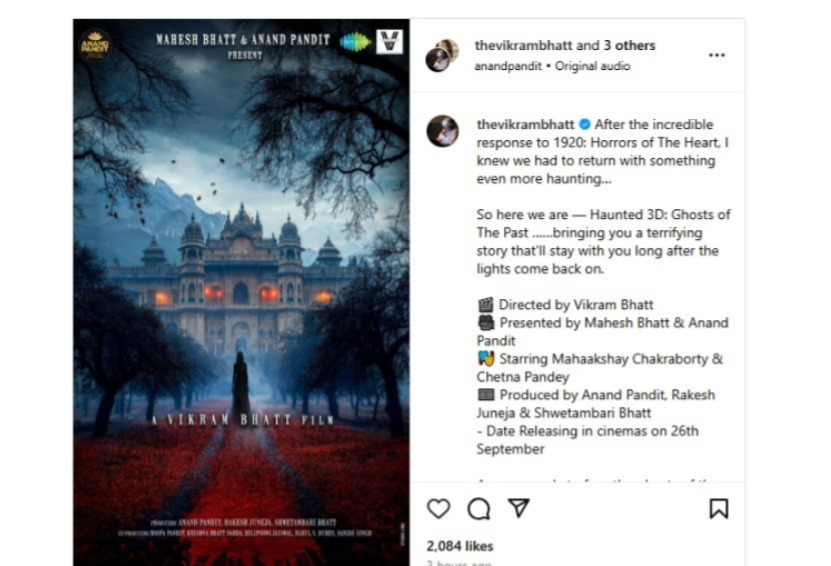This screenshot has height=566, width=831.
Task: Click the post timestamp below likes
Action: click(x=459, y=563)
